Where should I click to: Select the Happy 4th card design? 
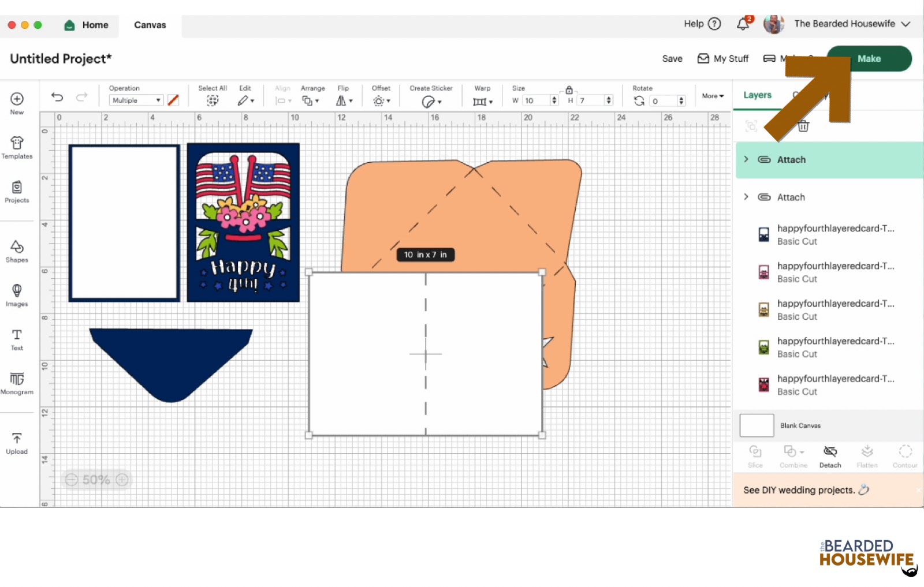coord(243,223)
